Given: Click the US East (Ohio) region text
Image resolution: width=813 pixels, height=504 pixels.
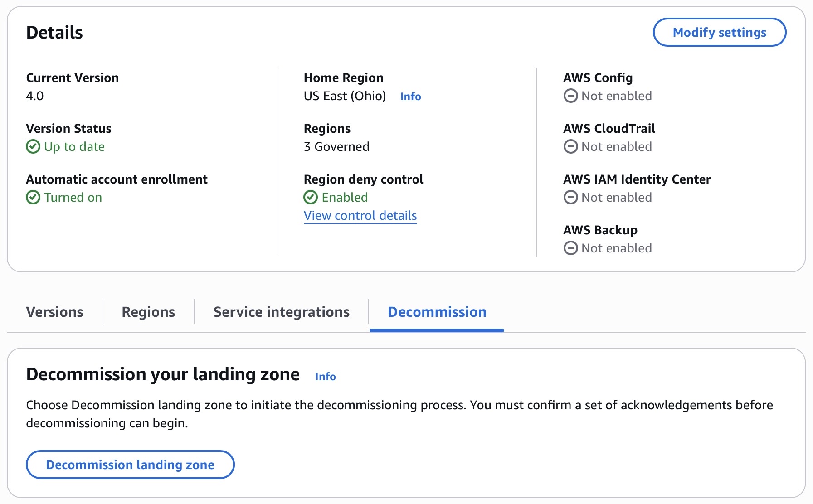Looking at the screenshot, I should 345,96.
